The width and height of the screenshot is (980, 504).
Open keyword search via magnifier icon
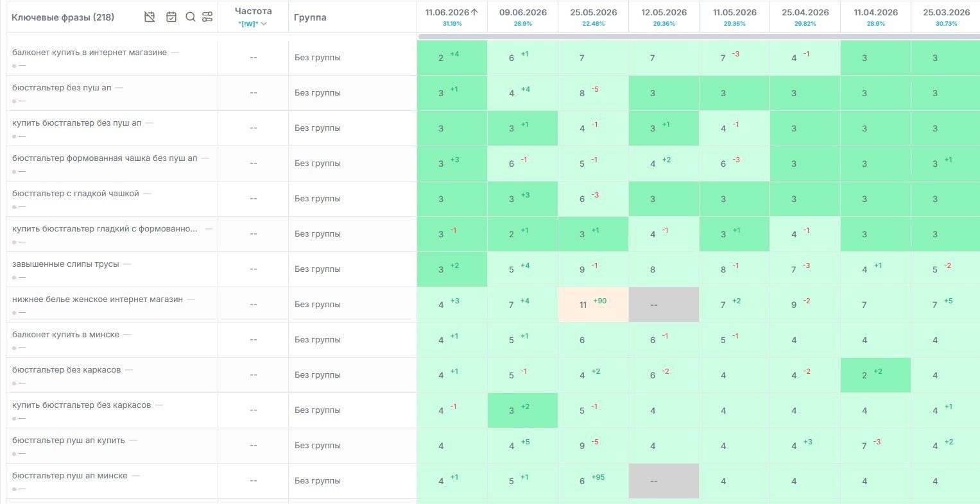pos(191,17)
